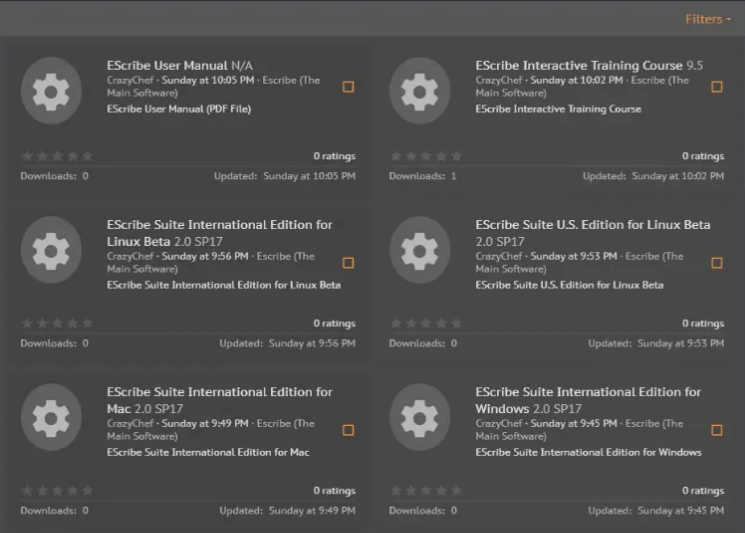Open Escribe category link on Mac edition card
The width and height of the screenshot is (745, 533).
[210, 430]
